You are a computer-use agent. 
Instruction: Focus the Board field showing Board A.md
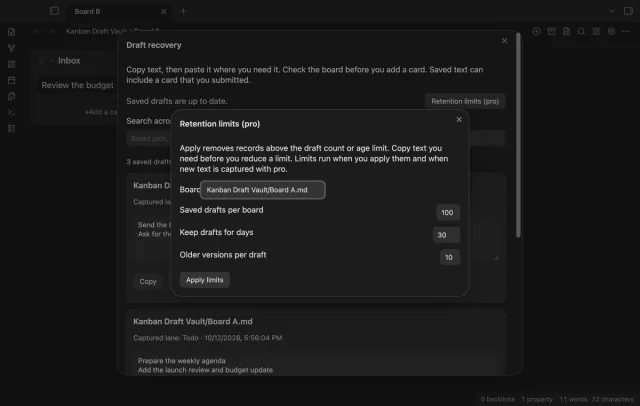262,190
